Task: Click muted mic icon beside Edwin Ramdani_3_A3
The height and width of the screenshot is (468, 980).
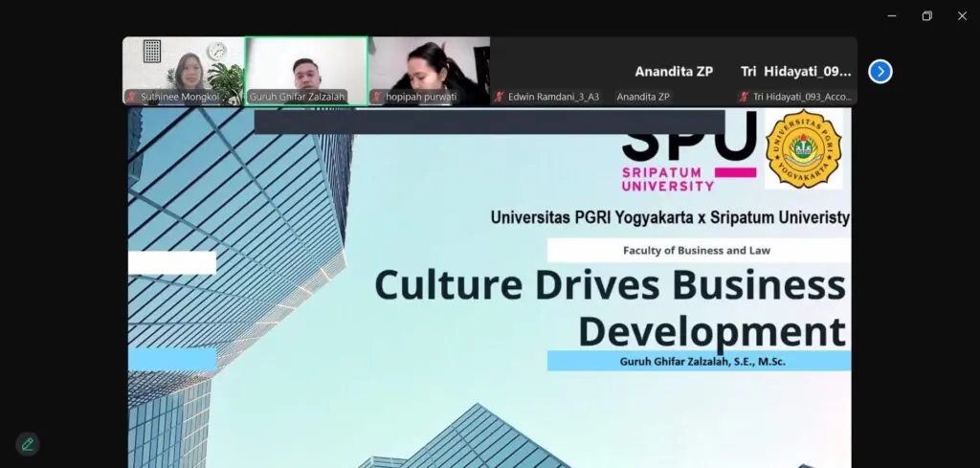Action: (x=500, y=97)
